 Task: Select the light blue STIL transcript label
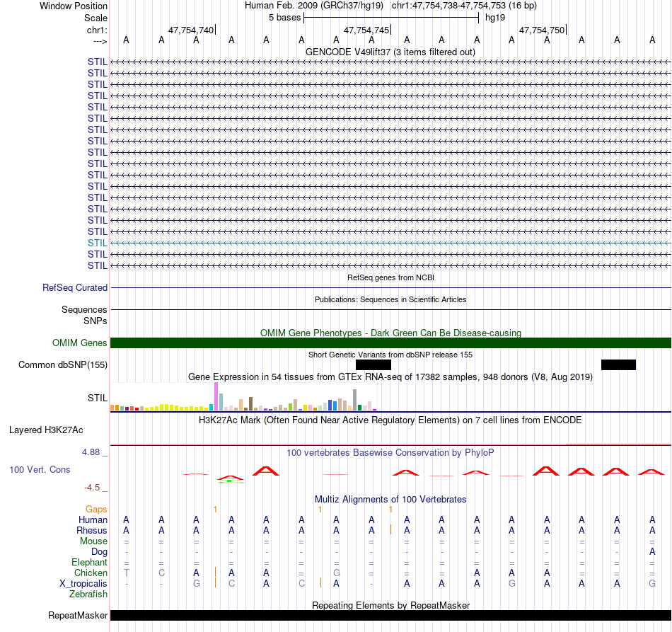click(x=98, y=243)
